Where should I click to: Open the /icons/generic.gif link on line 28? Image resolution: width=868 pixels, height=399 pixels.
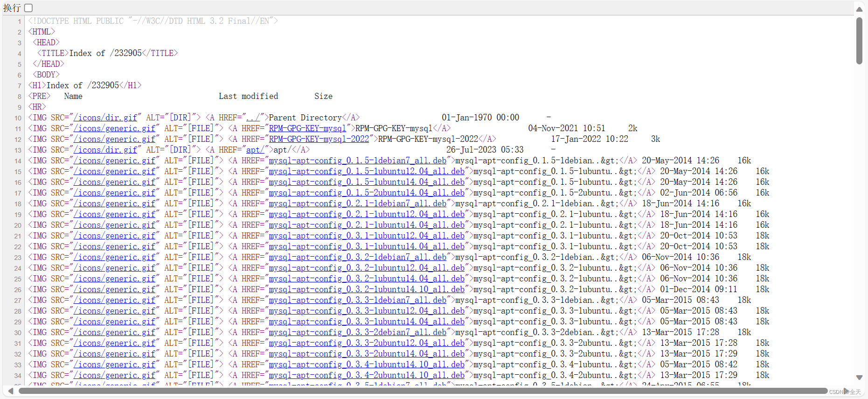pyautogui.click(x=115, y=311)
